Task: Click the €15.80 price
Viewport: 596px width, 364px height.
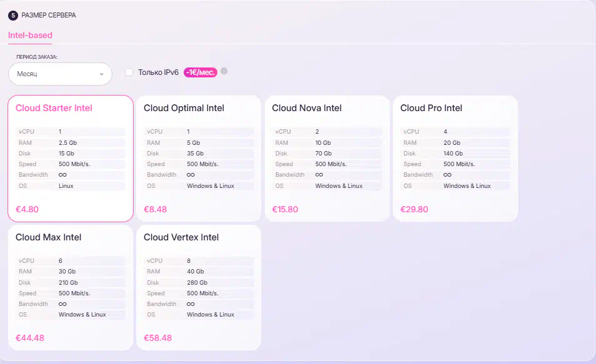Action: [x=285, y=209]
